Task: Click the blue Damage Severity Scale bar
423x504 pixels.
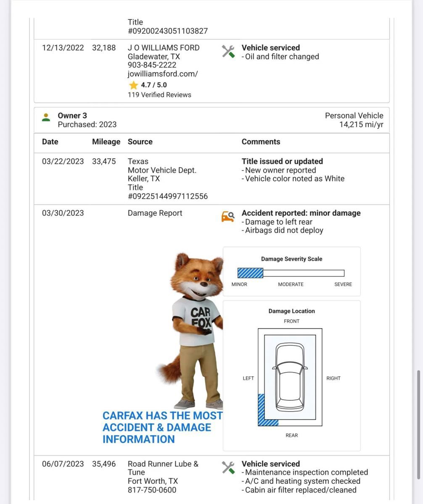Action: pos(250,273)
